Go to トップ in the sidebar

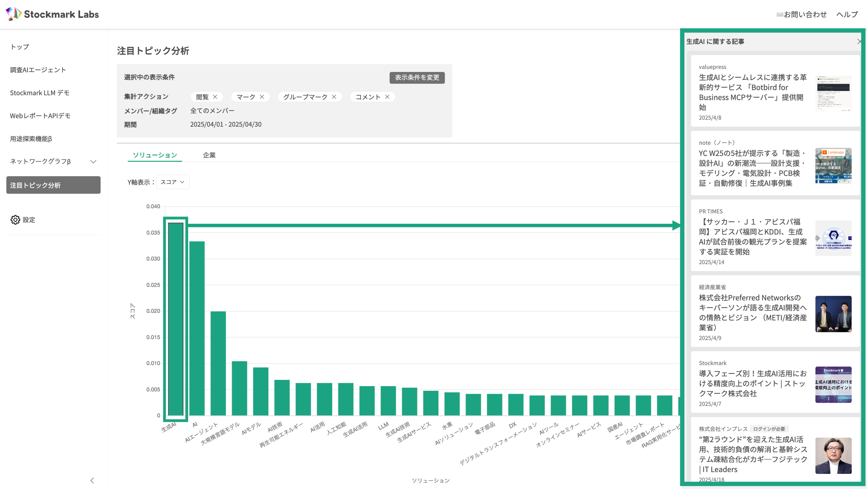pyautogui.click(x=19, y=47)
